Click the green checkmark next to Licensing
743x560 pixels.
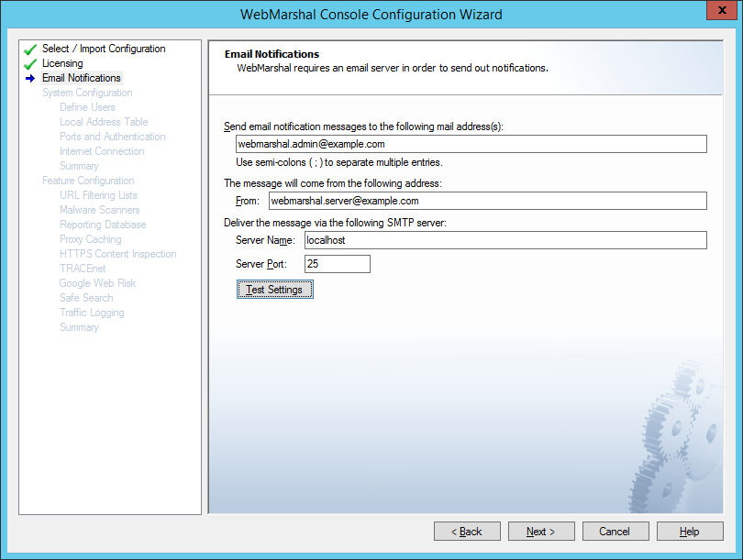point(30,64)
